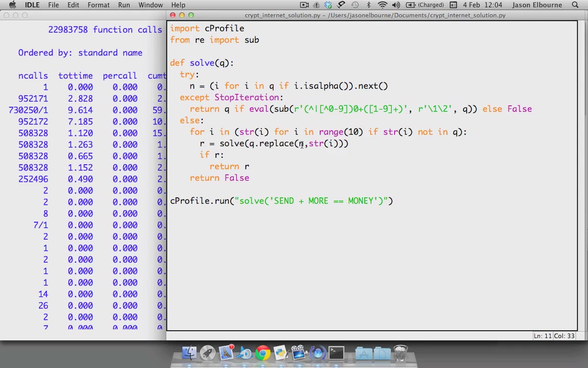Screen dimensions: 588x368
Task: Open the Dropbox menu bar icon
Action: tap(329, 5)
